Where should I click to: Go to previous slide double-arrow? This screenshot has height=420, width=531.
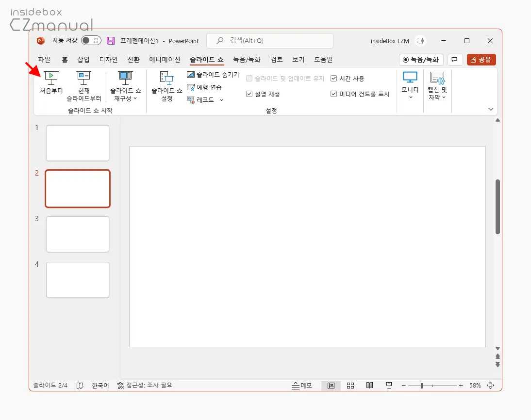pos(498,356)
